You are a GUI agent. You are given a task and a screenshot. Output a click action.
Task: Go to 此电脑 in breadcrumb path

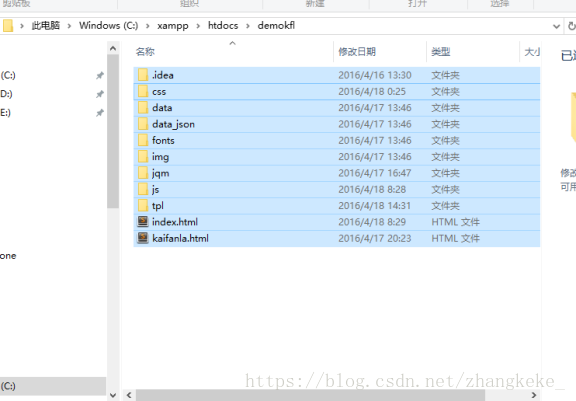tap(46, 26)
